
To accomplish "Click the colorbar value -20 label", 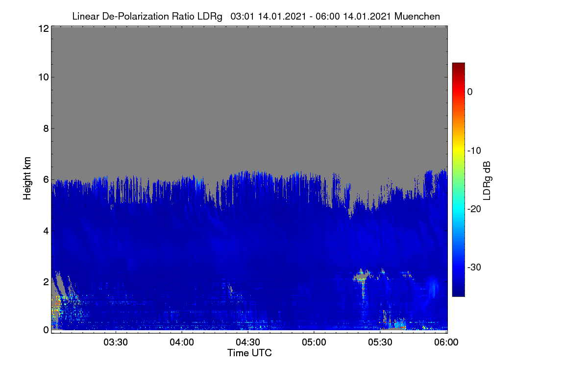I will tap(473, 209).
